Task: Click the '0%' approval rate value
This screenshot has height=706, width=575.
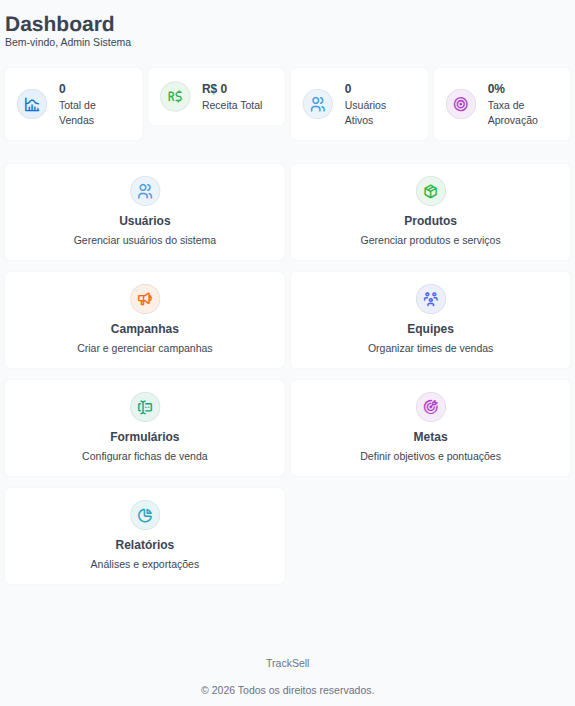Action: click(496, 89)
